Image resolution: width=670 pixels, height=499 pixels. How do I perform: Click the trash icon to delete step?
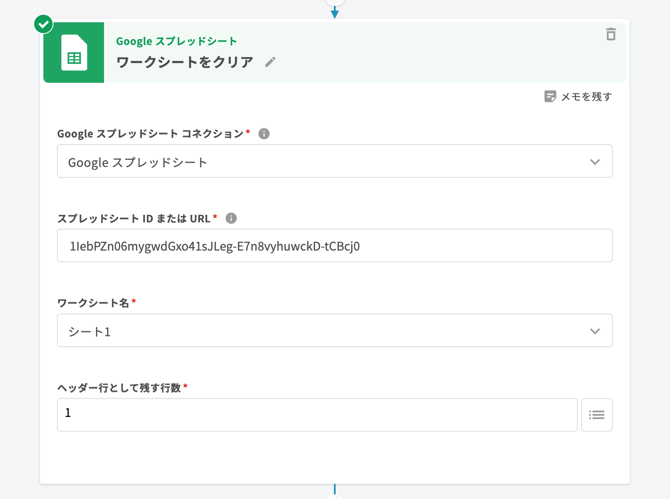(610, 34)
